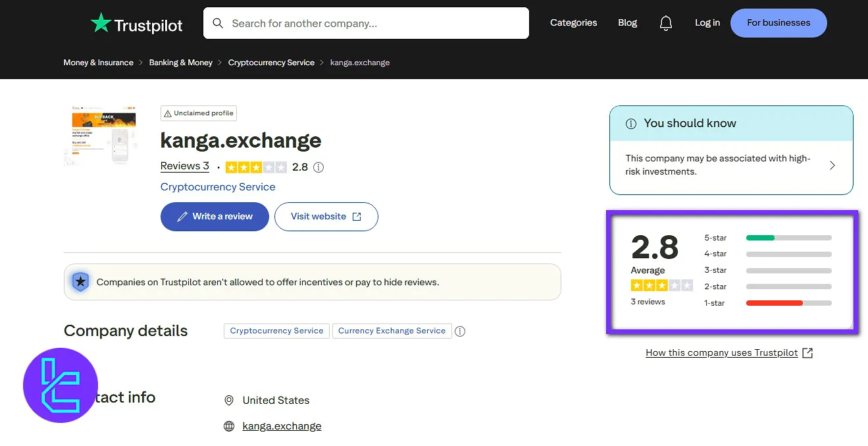Click the Trustpilot logo
Screen dimensions: 868x446
136,24
